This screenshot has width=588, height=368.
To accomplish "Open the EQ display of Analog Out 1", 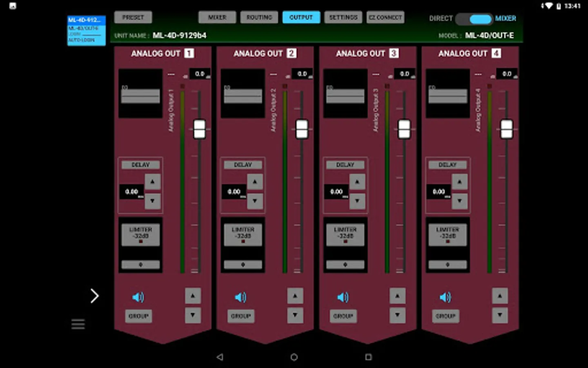I will [x=140, y=94].
